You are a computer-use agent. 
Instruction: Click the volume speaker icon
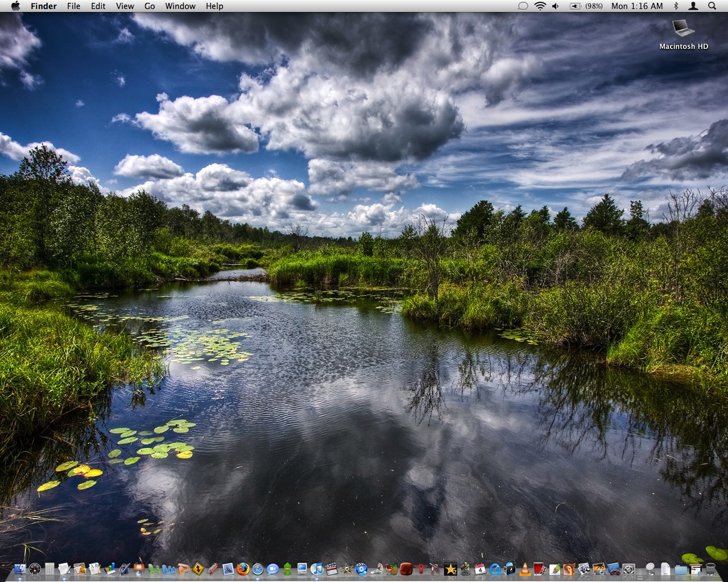click(556, 6)
